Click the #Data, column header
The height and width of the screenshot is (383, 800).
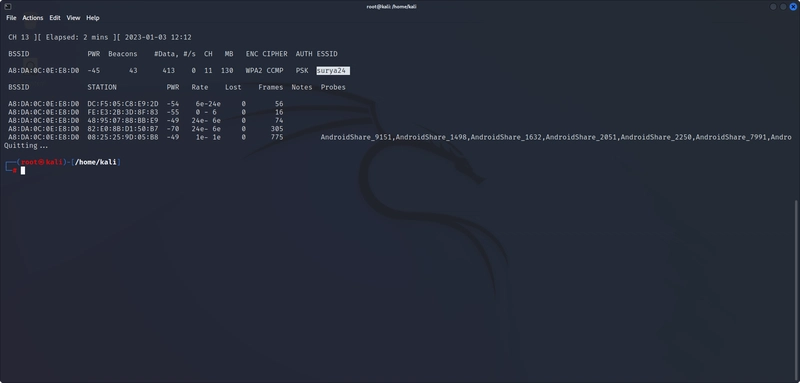166,54
